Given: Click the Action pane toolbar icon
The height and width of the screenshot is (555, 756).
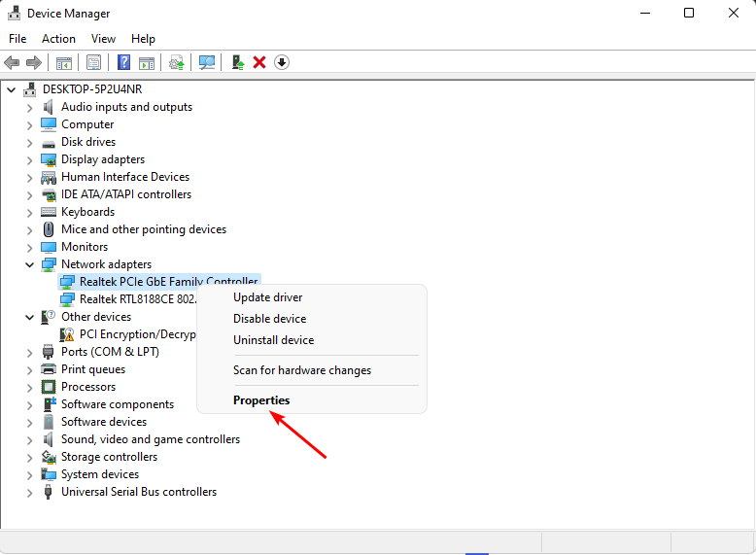Looking at the screenshot, I should pos(147,62).
